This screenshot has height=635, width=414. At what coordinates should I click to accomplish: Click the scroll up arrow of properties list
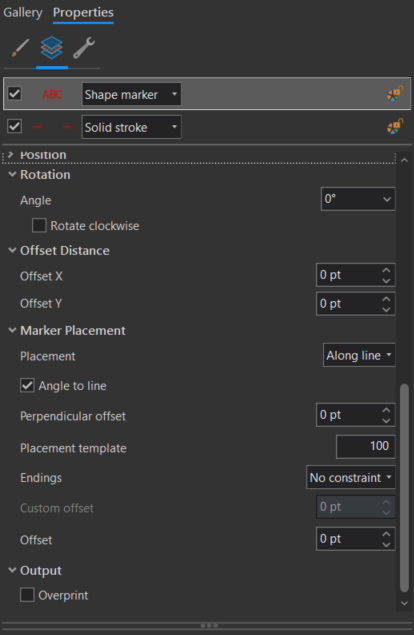(x=404, y=160)
